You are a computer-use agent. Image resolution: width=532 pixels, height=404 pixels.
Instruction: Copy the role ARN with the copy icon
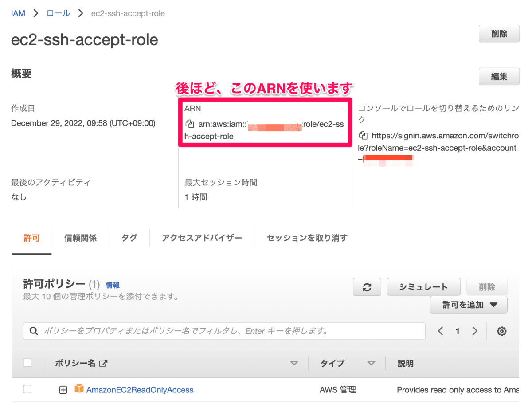189,125
